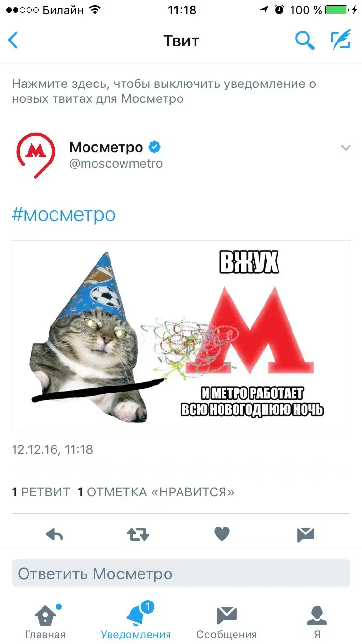View the 1 РЕТВИТ list
Screen dimensions: 362x644
point(41,492)
